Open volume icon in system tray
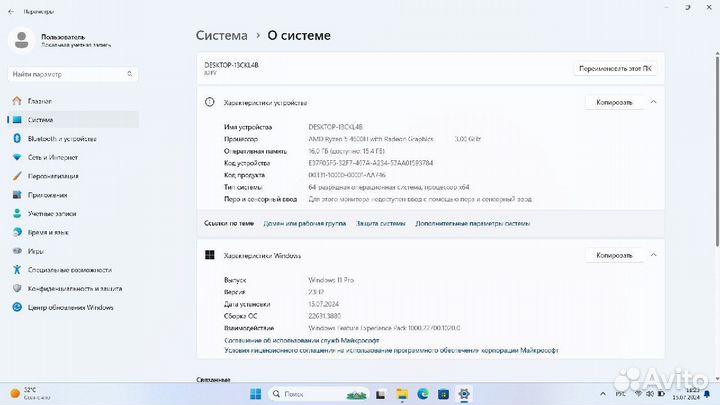Viewport: 720px width, 405px height. point(650,394)
